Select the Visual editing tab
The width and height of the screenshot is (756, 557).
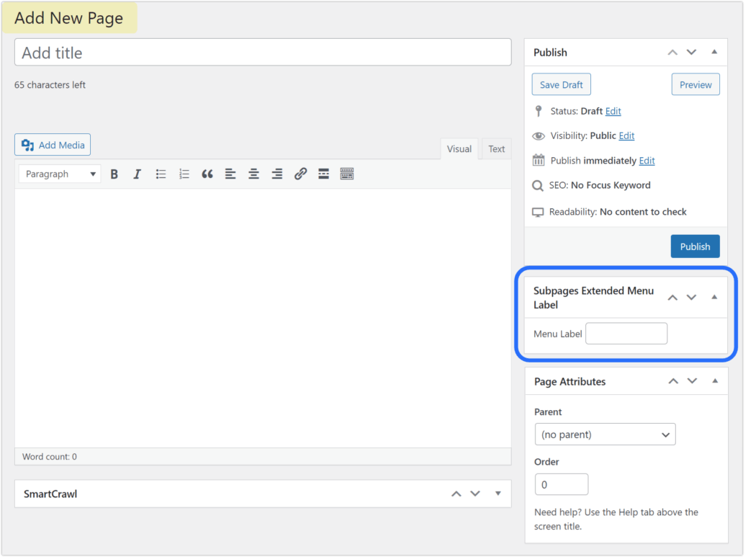459,148
